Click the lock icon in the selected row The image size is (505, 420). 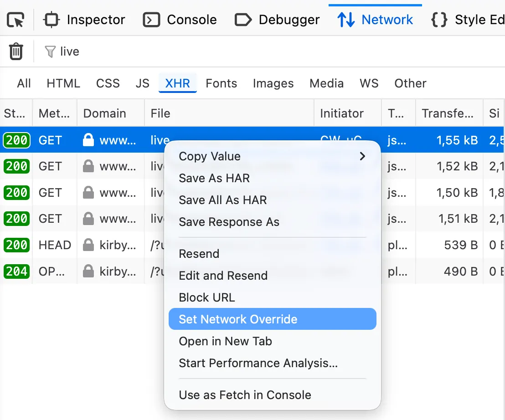point(88,140)
